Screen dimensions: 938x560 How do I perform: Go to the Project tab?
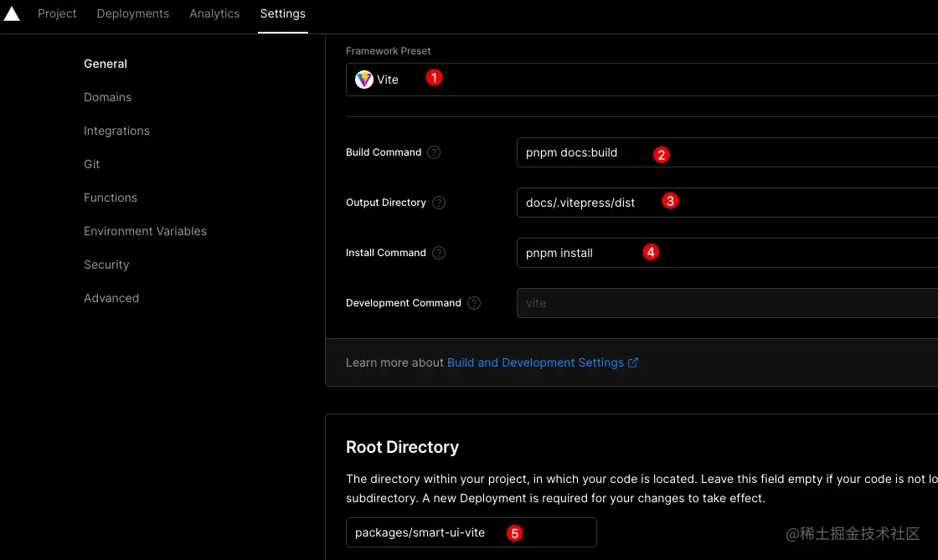point(57,13)
